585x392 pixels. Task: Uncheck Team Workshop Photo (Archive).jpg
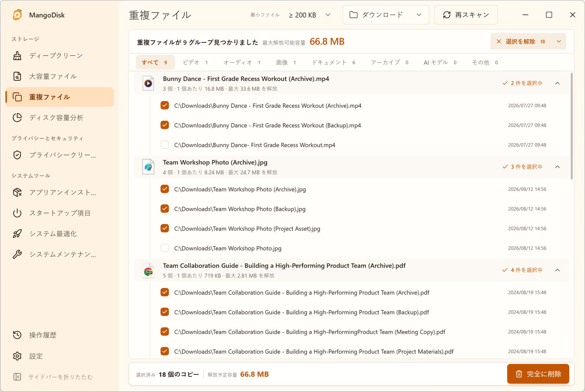pyautogui.click(x=165, y=189)
